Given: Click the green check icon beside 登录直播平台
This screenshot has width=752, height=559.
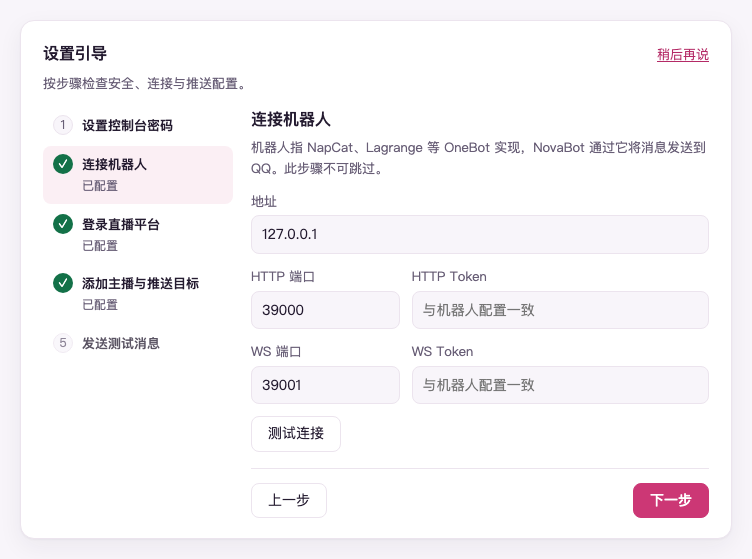Looking at the screenshot, I should pyautogui.click(x=63, y=224).
